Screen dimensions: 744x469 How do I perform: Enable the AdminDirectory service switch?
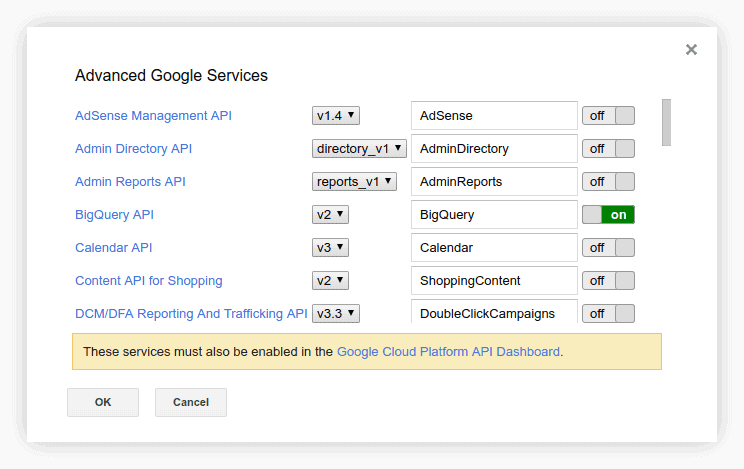(608, 149)
